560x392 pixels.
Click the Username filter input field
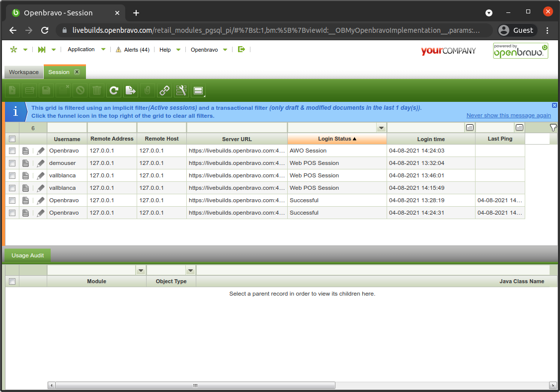[67, 128]
